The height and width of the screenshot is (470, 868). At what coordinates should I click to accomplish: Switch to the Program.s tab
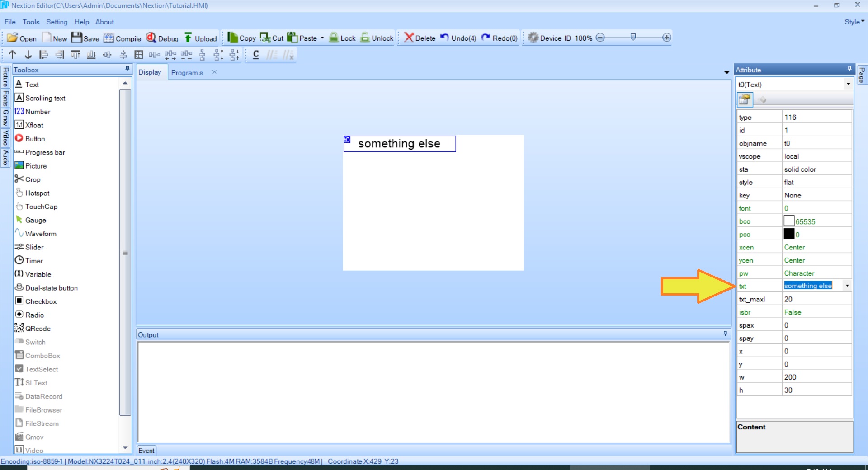pyautogui.click(x=187, y=72)
